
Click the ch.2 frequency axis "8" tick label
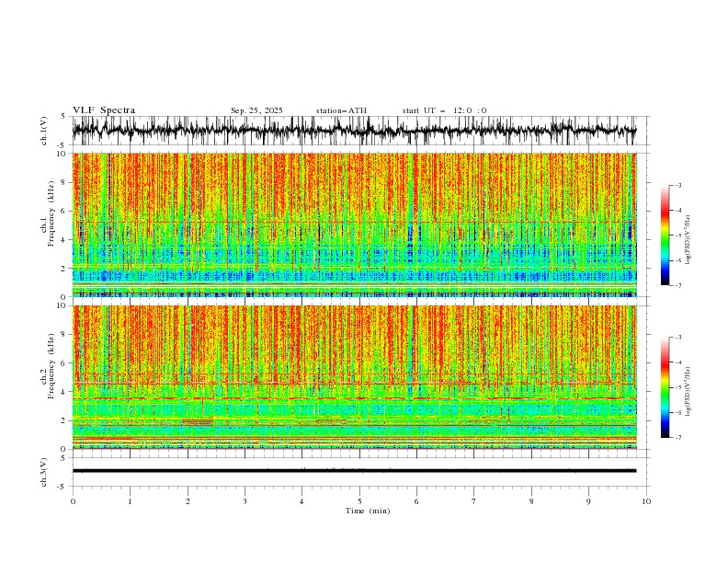pyautogui.click(x=65, y=335)
